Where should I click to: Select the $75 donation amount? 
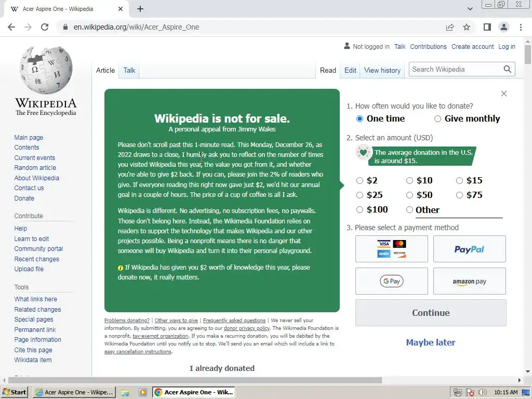[459, 195]
